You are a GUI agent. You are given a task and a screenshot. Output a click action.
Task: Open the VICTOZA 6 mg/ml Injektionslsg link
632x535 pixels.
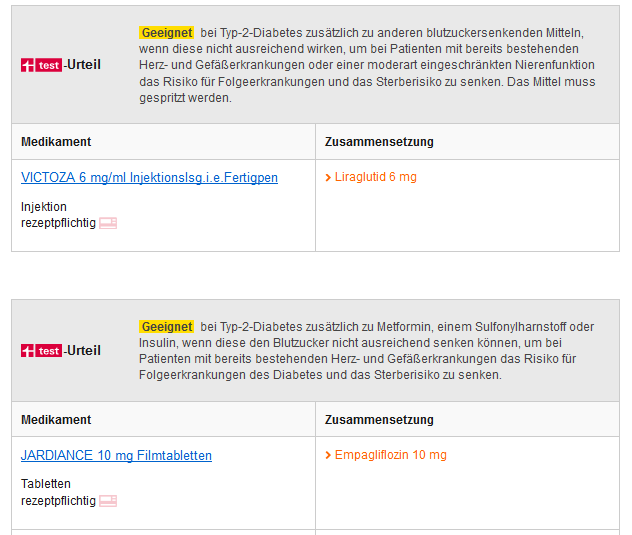pos(149,177)
